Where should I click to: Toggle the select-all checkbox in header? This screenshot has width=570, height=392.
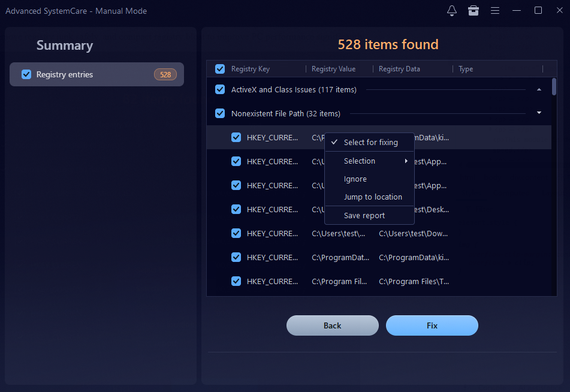pos(220,69)
